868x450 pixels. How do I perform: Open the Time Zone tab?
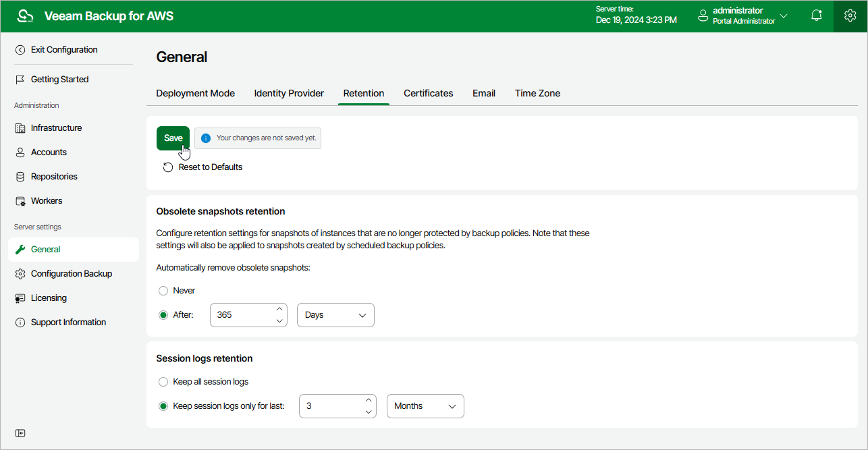point(537,93)
